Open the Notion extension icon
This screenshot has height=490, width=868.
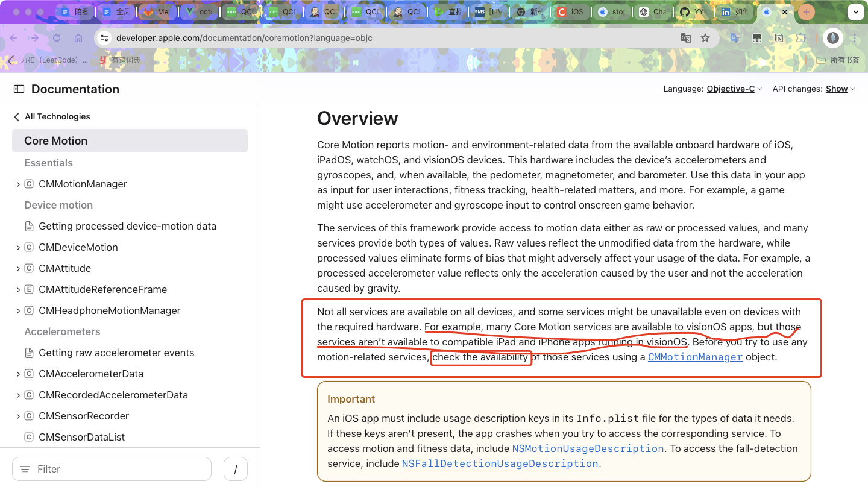point(779,38)
